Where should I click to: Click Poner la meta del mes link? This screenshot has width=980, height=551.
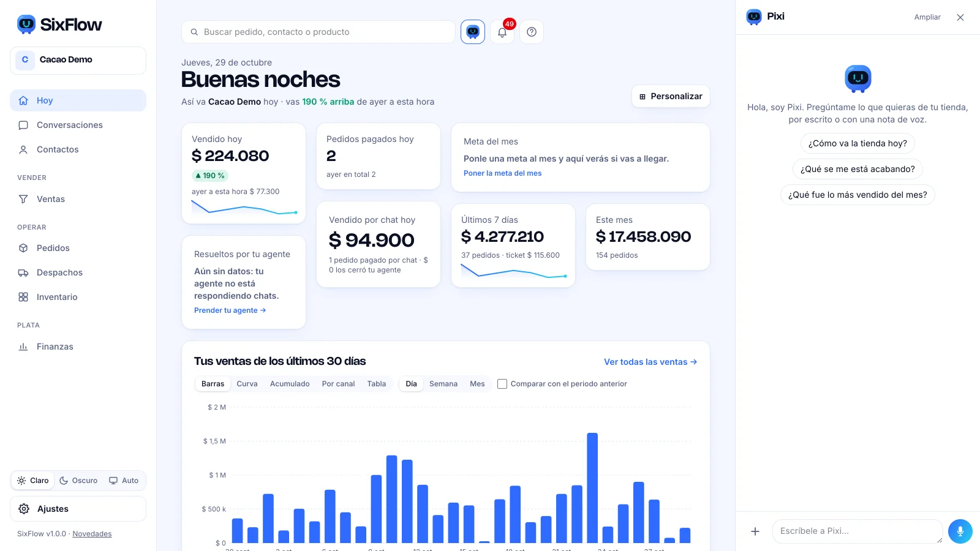pyautogui.click(x=502, y=173)
